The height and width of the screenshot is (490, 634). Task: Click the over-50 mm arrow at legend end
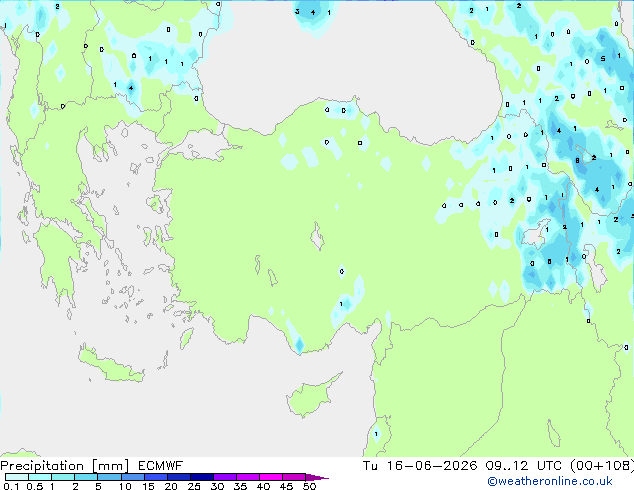(x=317, y=477)
